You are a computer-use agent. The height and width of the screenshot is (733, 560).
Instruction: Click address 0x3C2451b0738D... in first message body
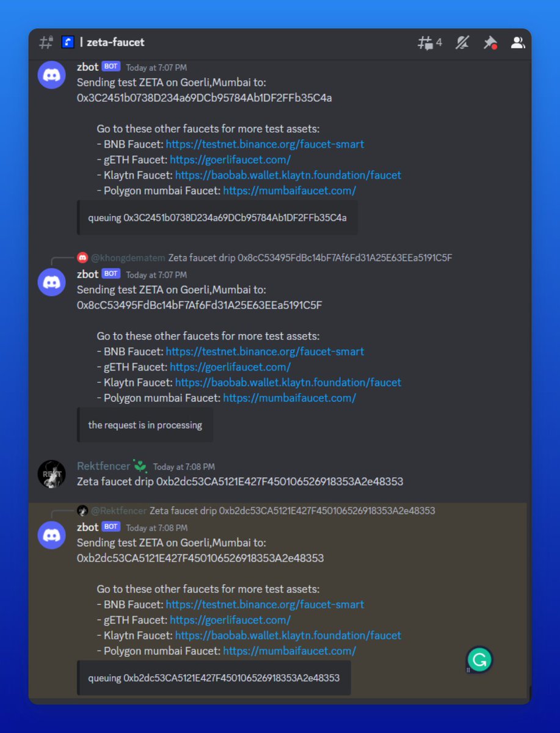(x=205, y=98)
